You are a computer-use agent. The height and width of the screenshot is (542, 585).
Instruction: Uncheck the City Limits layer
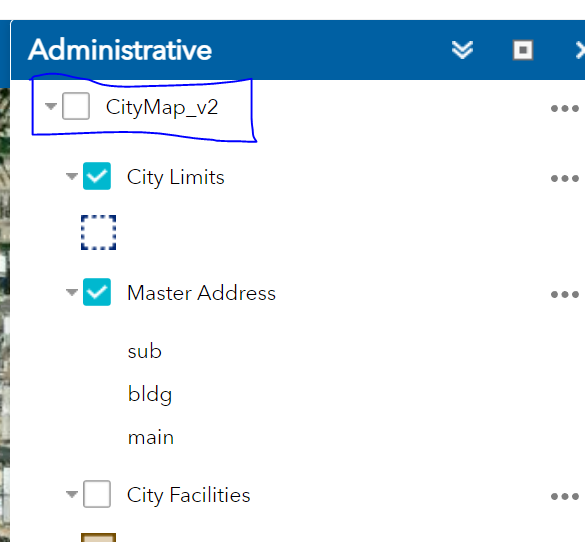point(97,176)
